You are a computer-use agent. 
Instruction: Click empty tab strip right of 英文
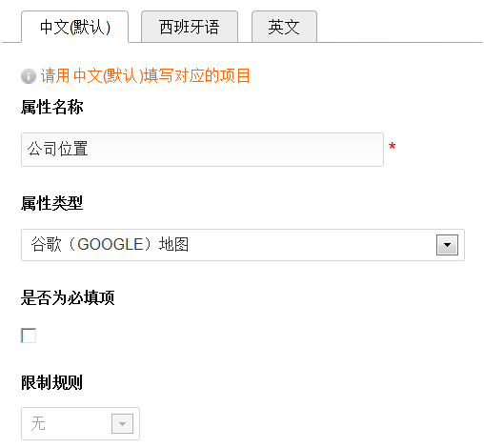[399, 27]
